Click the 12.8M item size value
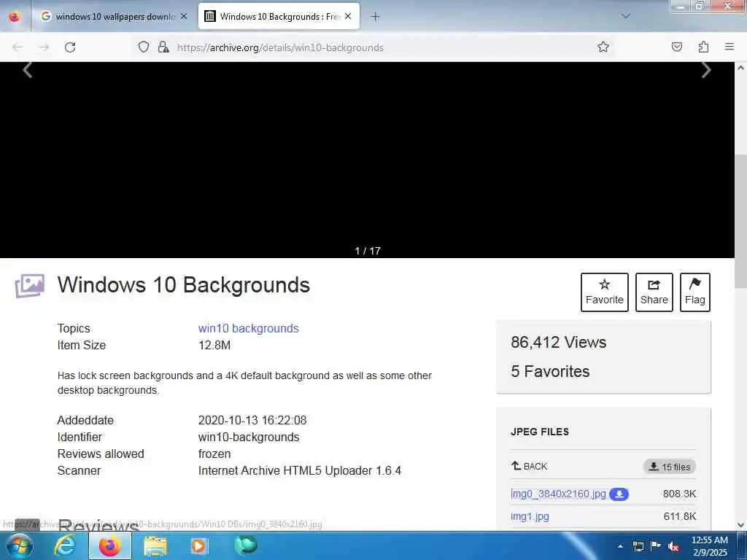 click(214, 345)
